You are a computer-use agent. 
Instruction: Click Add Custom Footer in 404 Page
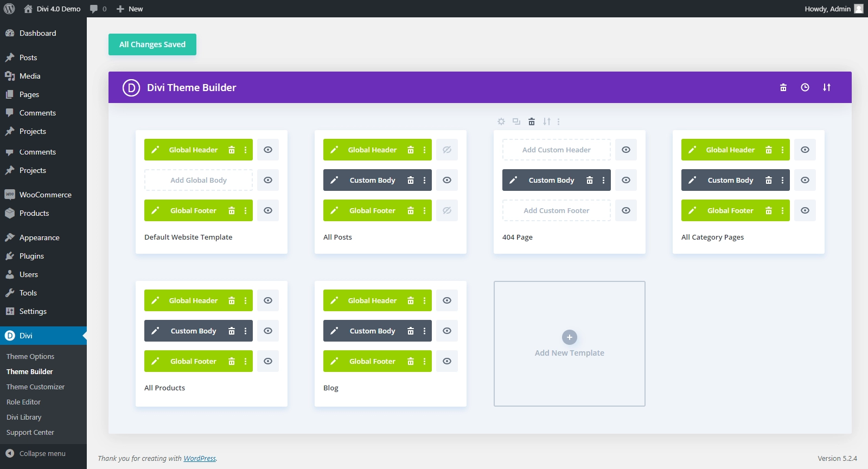click(557, 210)
